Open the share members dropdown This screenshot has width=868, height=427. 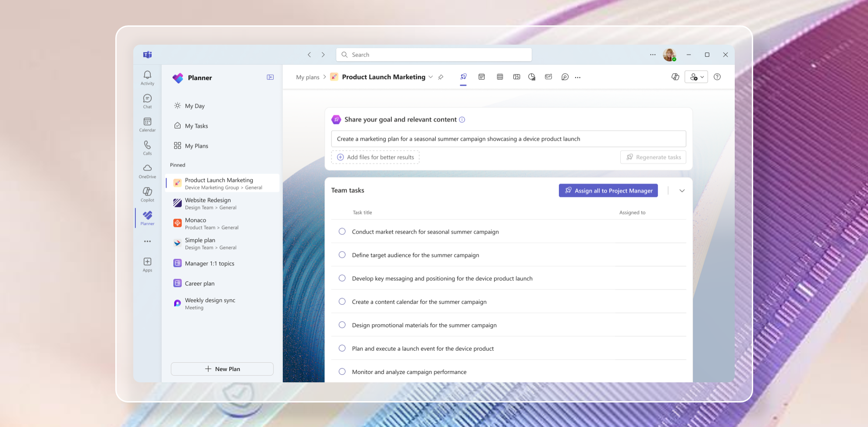pos(696,77)
